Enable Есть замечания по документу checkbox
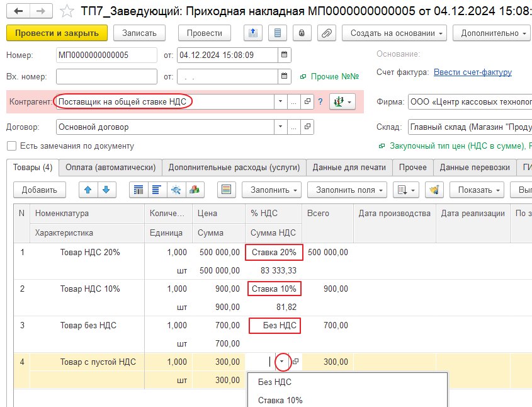Viewport: 532px width, 407px height. tap(11, 146)
